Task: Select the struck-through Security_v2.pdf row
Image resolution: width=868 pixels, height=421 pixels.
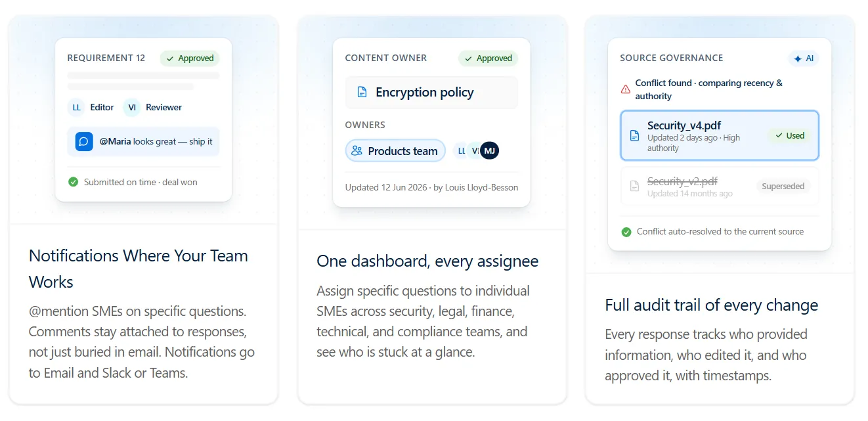Action: [720, 187]
